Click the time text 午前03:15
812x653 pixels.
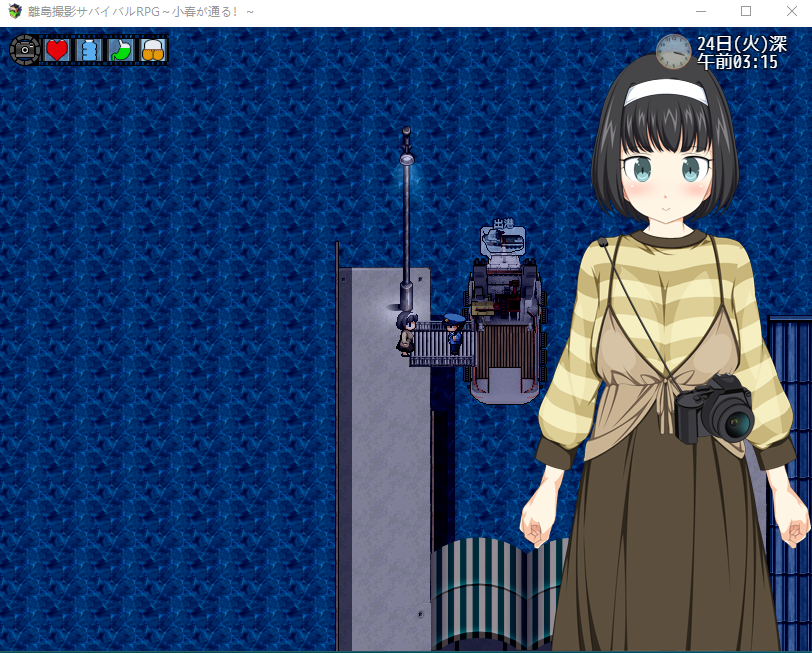[x=737, y=62]
